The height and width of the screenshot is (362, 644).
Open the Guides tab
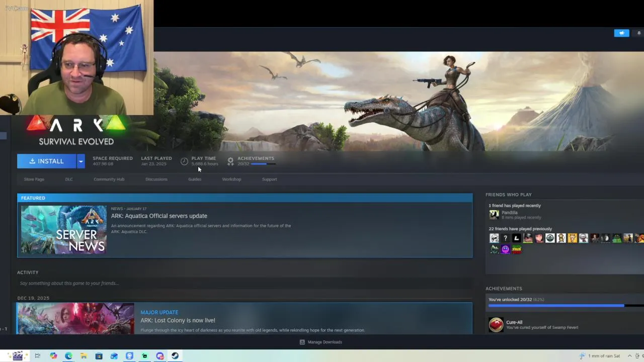[195, 179]
